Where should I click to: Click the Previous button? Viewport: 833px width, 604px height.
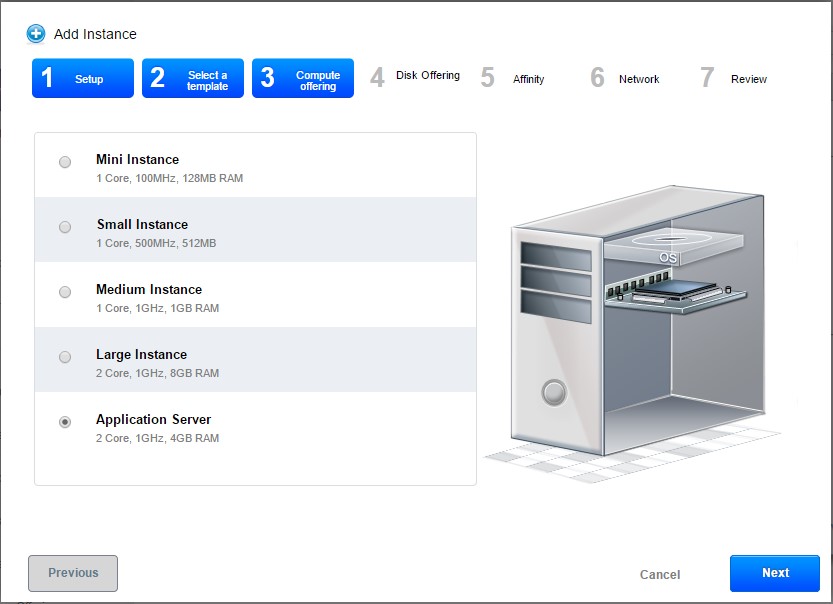tap(73, 573)
